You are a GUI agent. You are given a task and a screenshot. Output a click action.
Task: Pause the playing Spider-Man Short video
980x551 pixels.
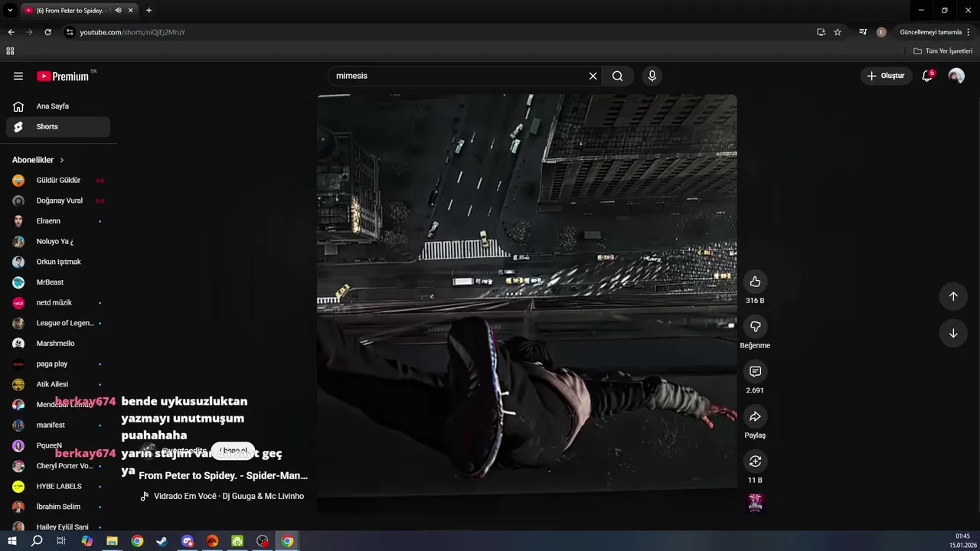[527, 303]
